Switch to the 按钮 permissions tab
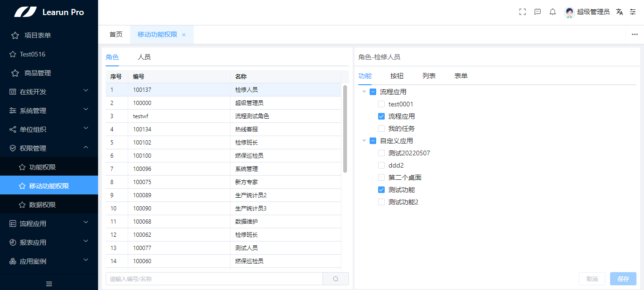The image size is (644, 290). point(397,76)
